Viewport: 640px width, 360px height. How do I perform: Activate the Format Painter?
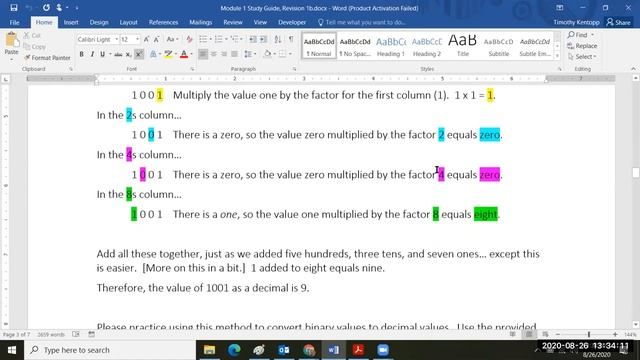tap(47, 58)
